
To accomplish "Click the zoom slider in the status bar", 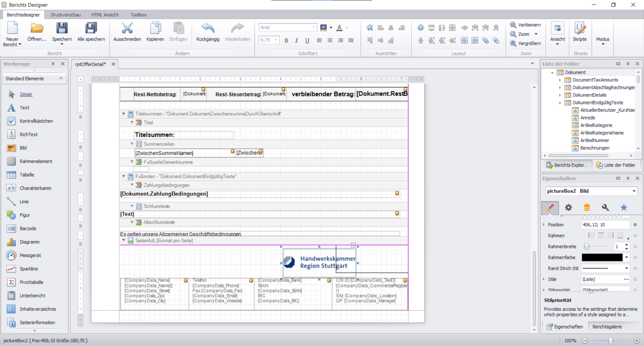I will point(610,340).
